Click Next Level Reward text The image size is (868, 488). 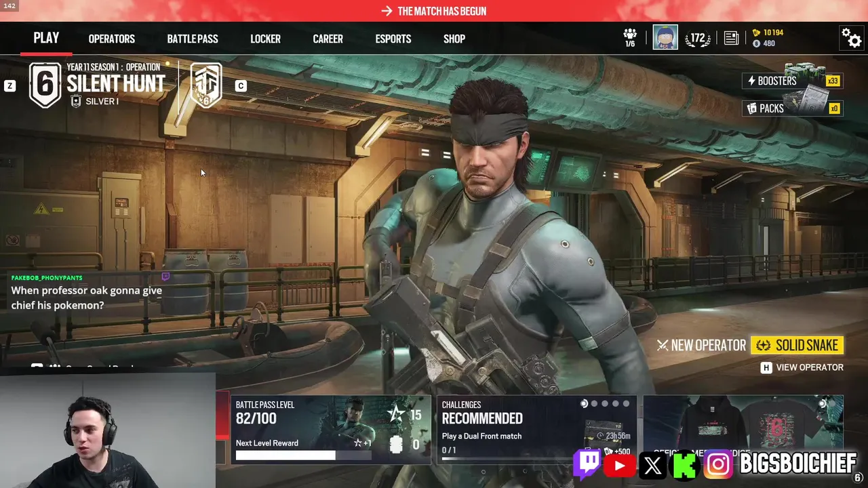[x=267, y=443]
